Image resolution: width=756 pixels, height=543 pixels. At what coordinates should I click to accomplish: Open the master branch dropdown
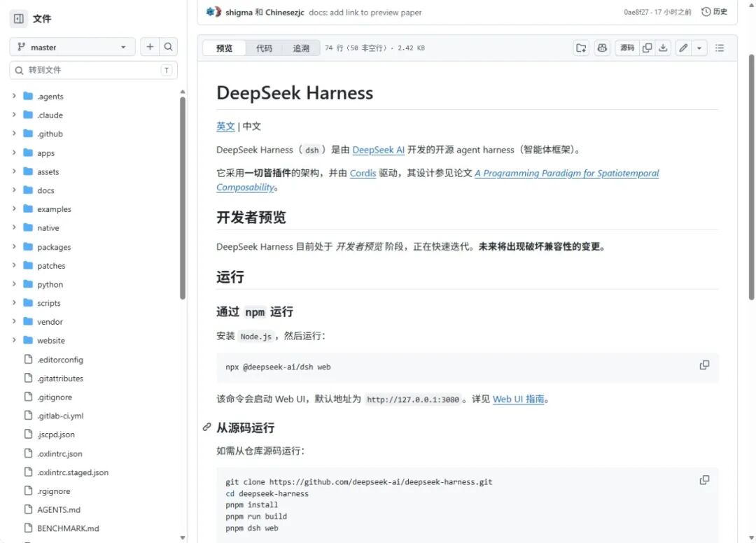point(72,47)
